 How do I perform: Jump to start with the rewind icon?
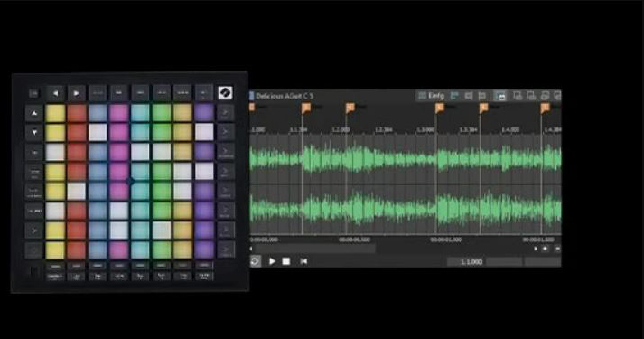click(303, 261)
